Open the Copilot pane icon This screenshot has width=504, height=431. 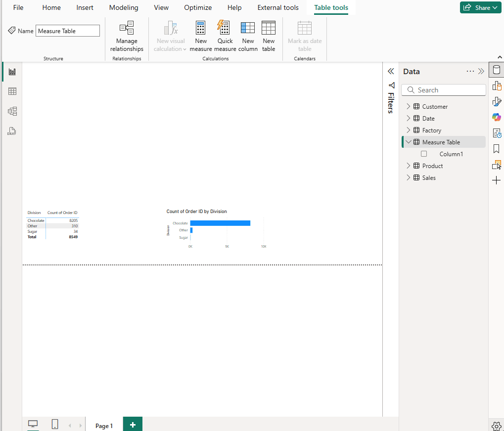(x=497, y=117)
